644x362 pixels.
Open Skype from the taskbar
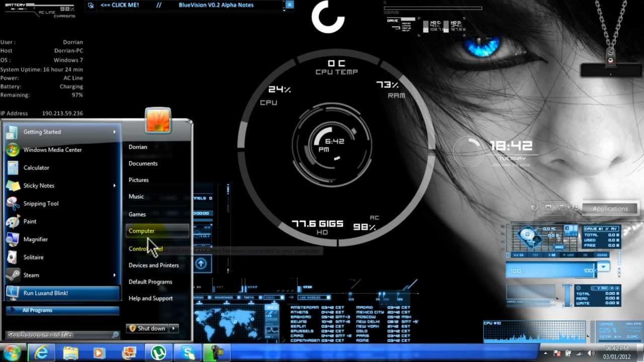pyautogui.click(x=186, y=352)
